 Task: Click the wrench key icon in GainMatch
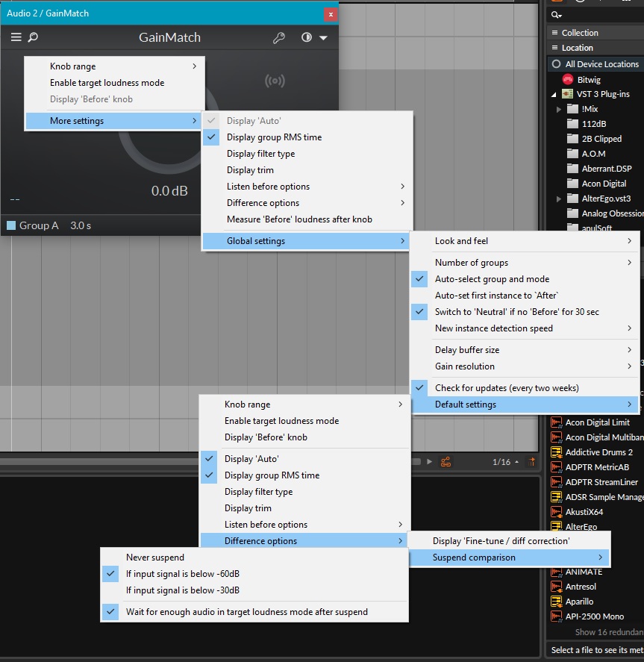[278, 38]
